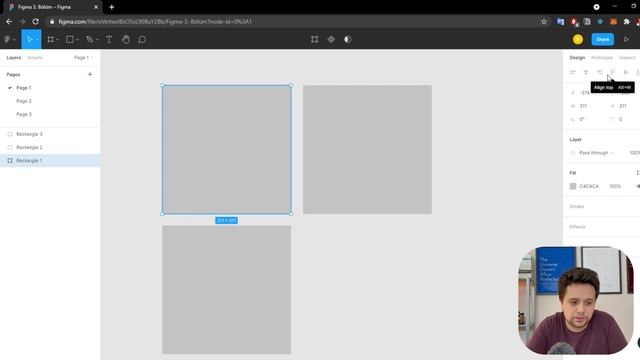Open Pass through blend mode dropdown
Screen dimensions: 640x360
click(596, 153)
